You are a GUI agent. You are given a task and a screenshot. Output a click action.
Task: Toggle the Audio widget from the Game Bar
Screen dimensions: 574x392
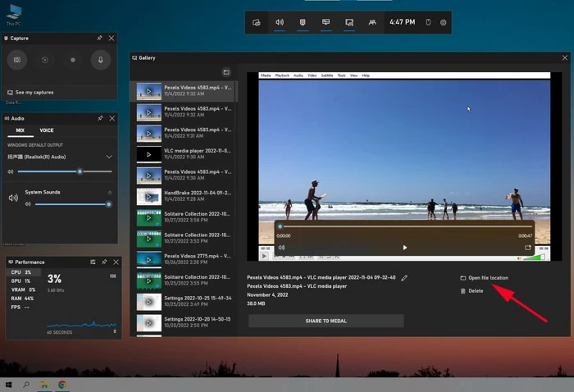(x=280, y=22)
